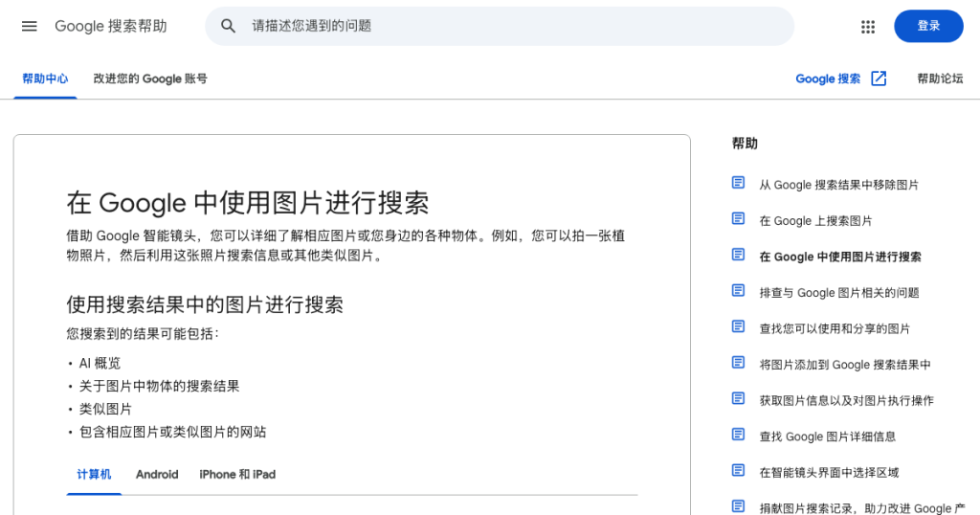Click the 登录 sign-in button
This screenshot has width=980, height=515.
coord(928,26)
